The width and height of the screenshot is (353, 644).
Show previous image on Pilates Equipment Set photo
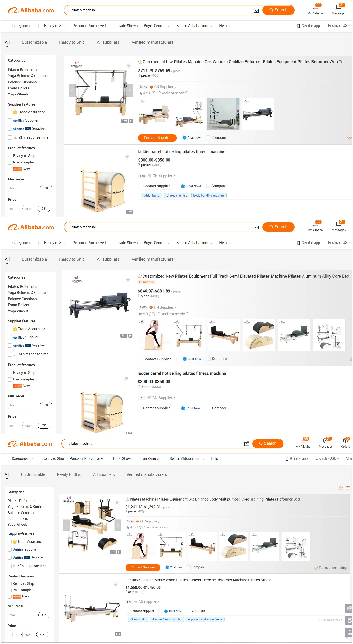66,525
